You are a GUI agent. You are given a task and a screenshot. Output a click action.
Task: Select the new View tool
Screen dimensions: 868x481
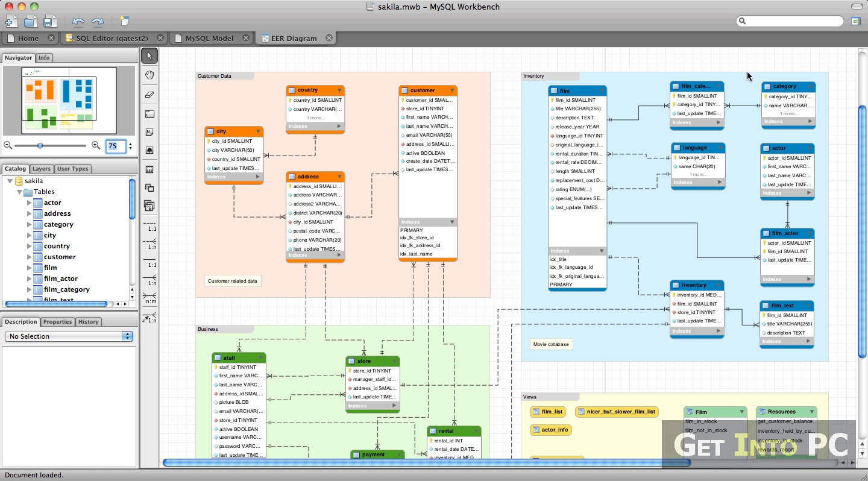pos(149,188)
